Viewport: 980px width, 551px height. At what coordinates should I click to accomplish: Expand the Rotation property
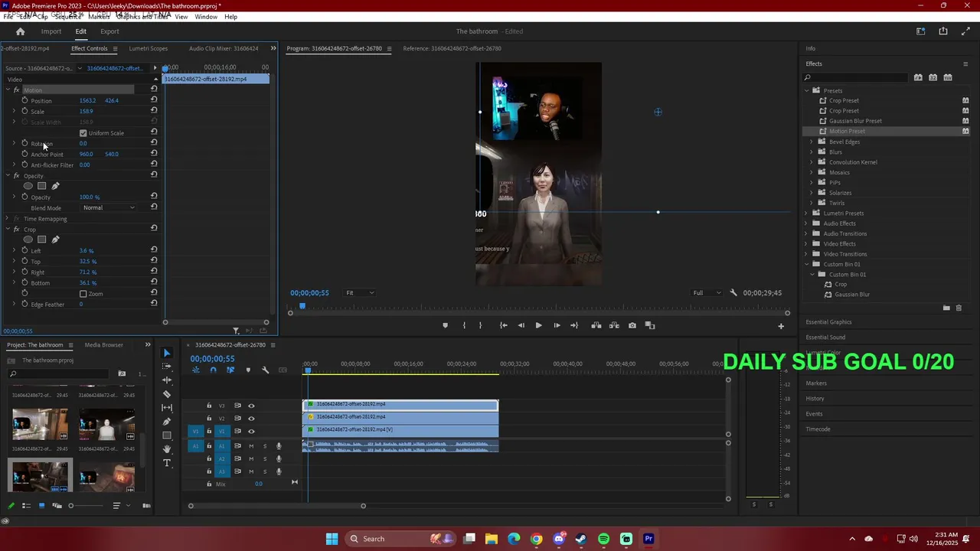coord(14,143)
